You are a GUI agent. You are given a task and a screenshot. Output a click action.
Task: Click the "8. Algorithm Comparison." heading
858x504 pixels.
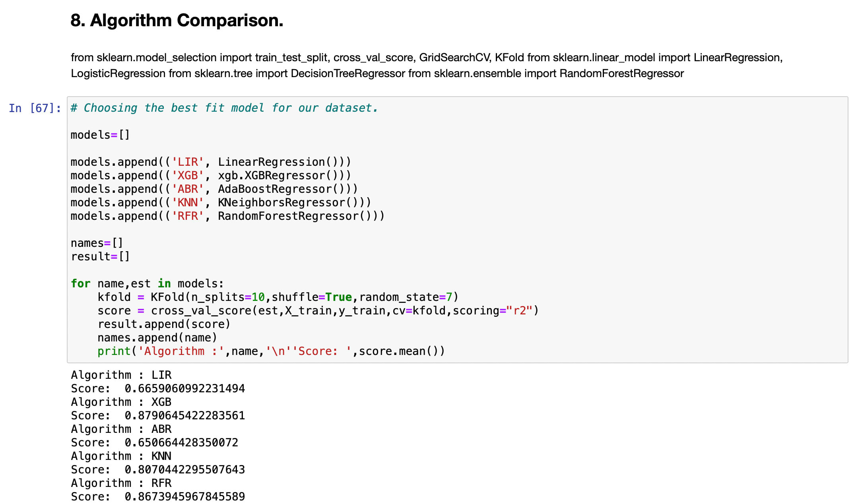(x=177, y=20)
